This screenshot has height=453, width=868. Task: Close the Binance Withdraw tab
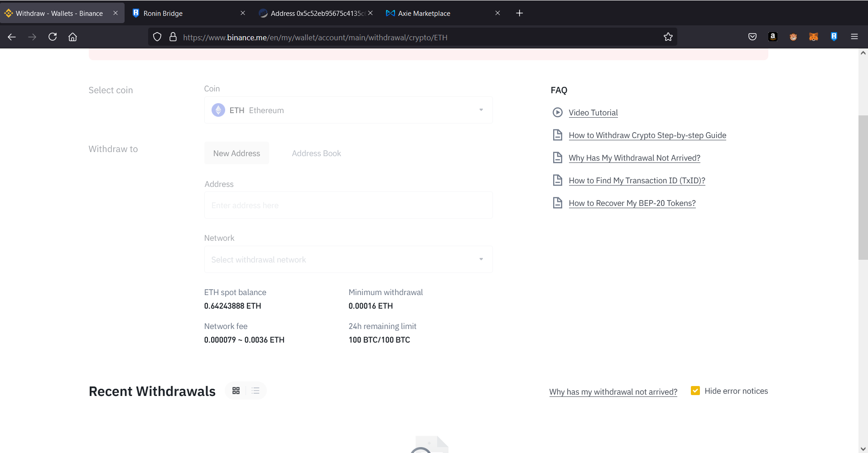(x=116, y=13)
